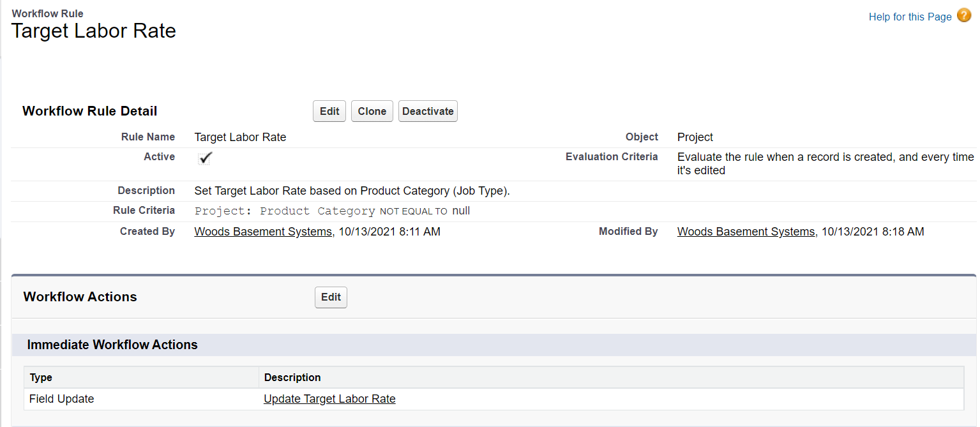Image resolution: width=980 pixels, height=427 pixels.
Task: Open Woods Basement Systems link beside Created By
Action: (263, 232)
